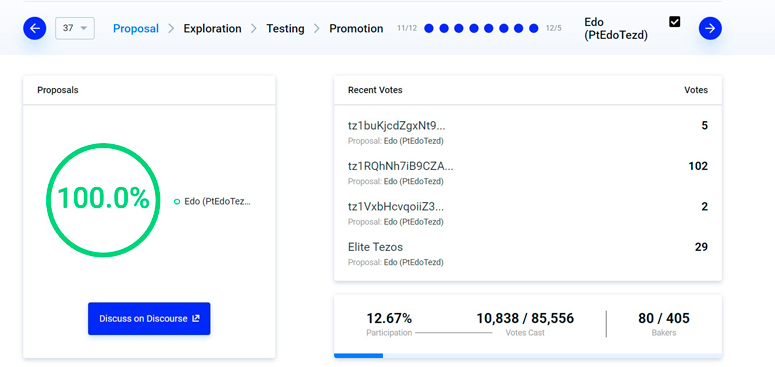
Task: Open the Promotion stage tab
Action: 356,29
